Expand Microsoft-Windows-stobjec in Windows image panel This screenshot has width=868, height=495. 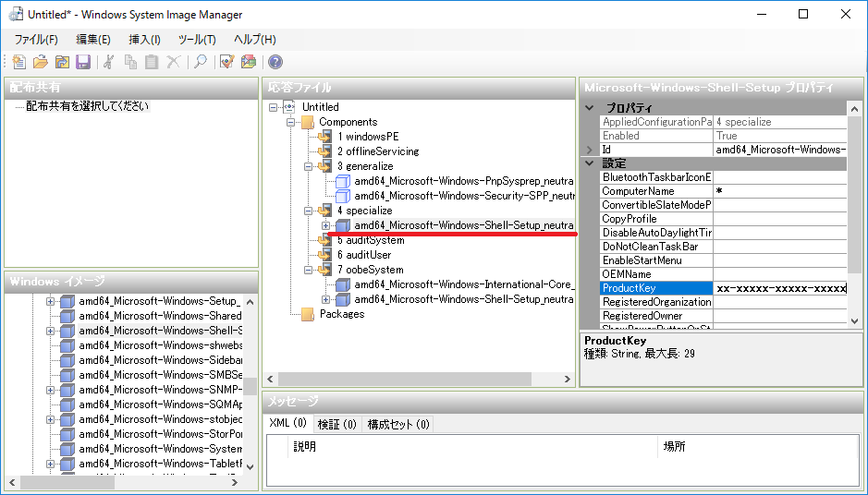click(x=50, y=419)
